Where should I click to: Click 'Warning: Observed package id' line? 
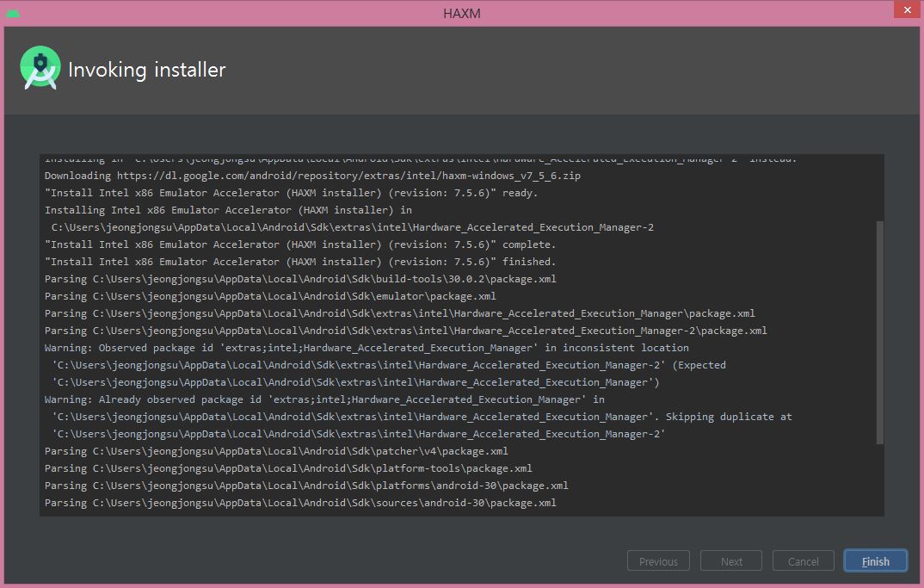tap(367, 348)
